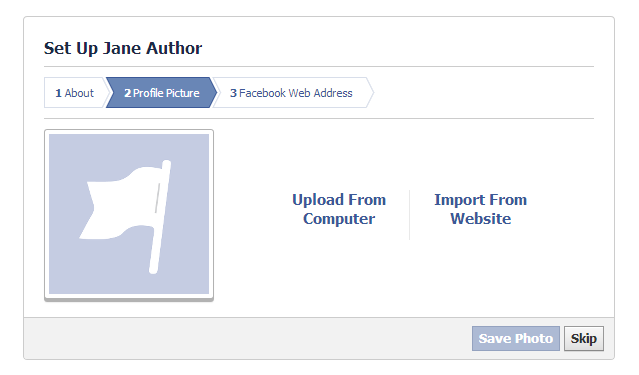Click the word Computer in upload link

coord(339,219)
